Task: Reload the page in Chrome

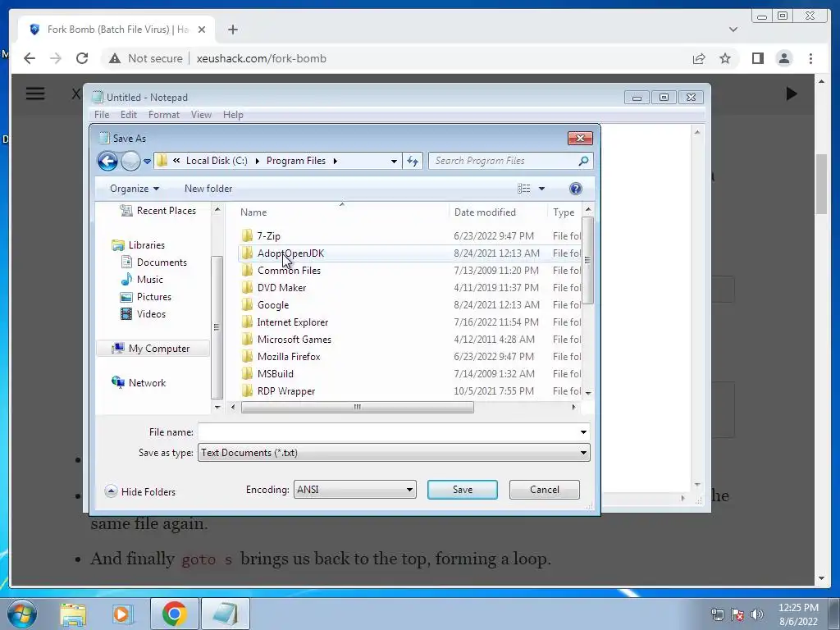Action: tap(82, 58)
